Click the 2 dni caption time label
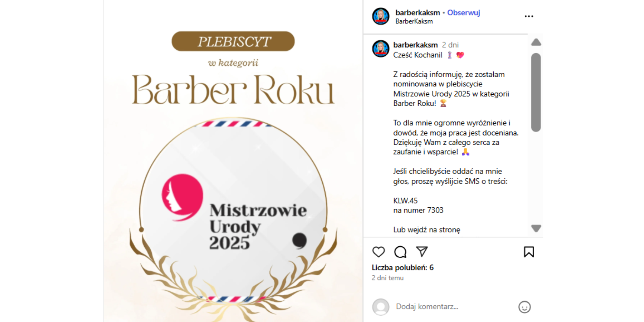The height and width of the screenshot is (322, 644). point(450,45)
